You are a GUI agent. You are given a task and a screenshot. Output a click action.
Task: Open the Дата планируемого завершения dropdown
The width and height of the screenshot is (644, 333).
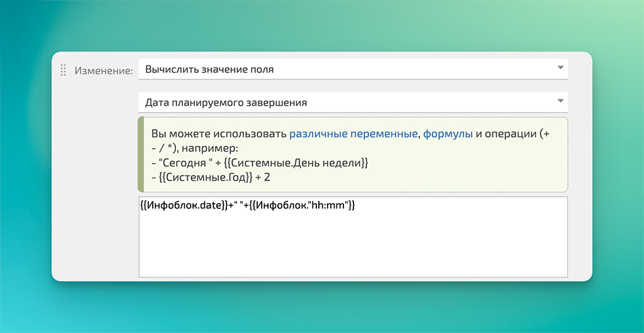pos(353,102)
